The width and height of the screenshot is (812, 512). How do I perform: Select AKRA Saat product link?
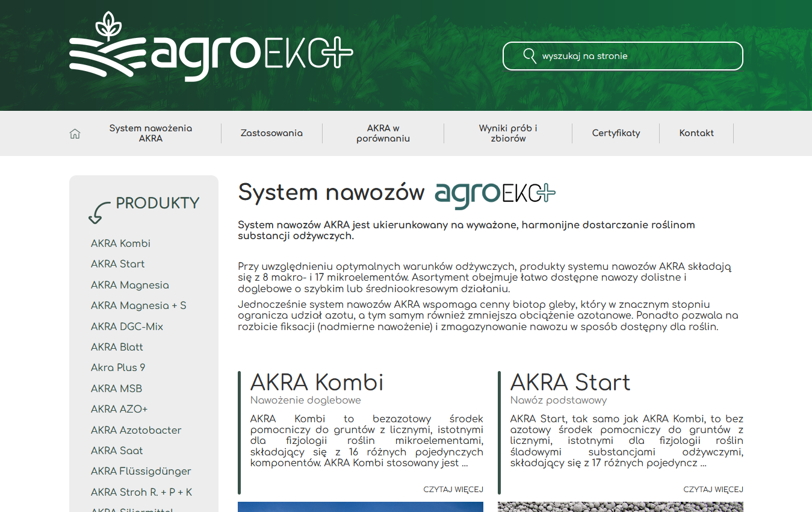(x=117, y=451)
